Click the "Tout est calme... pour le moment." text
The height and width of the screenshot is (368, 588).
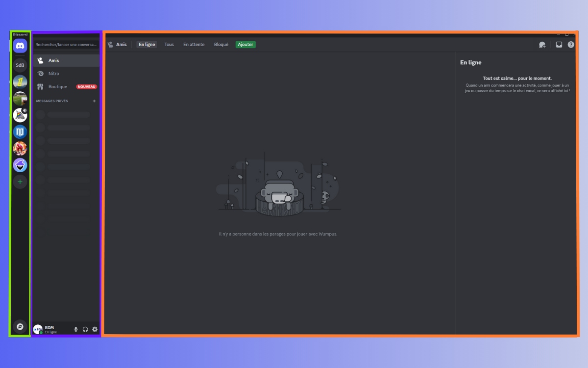(517, 79)
